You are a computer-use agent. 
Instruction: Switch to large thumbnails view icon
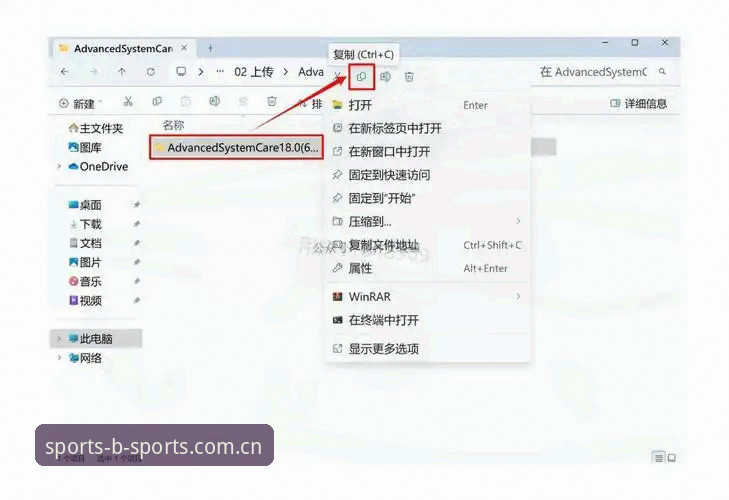coord(672,458)
